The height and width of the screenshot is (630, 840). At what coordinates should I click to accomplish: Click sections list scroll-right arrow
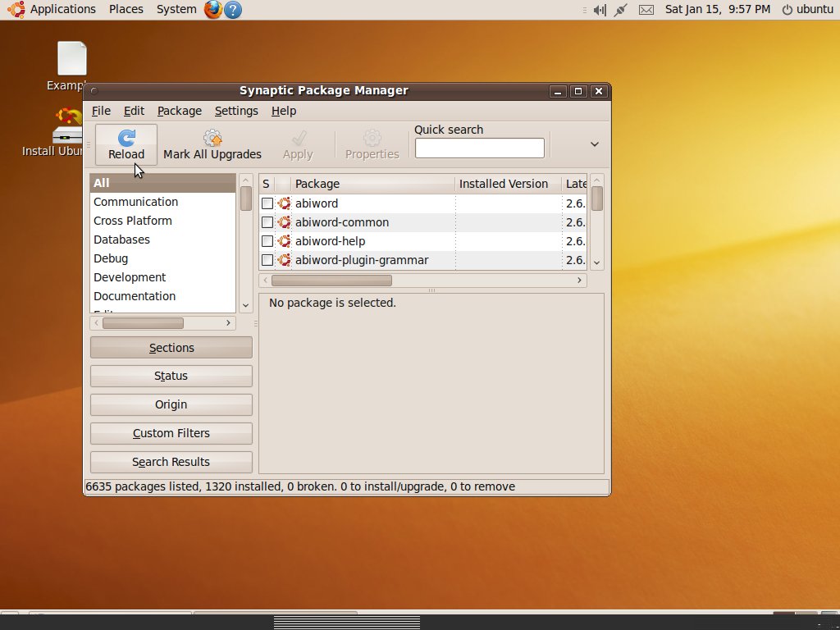click(x=228, y=323)
